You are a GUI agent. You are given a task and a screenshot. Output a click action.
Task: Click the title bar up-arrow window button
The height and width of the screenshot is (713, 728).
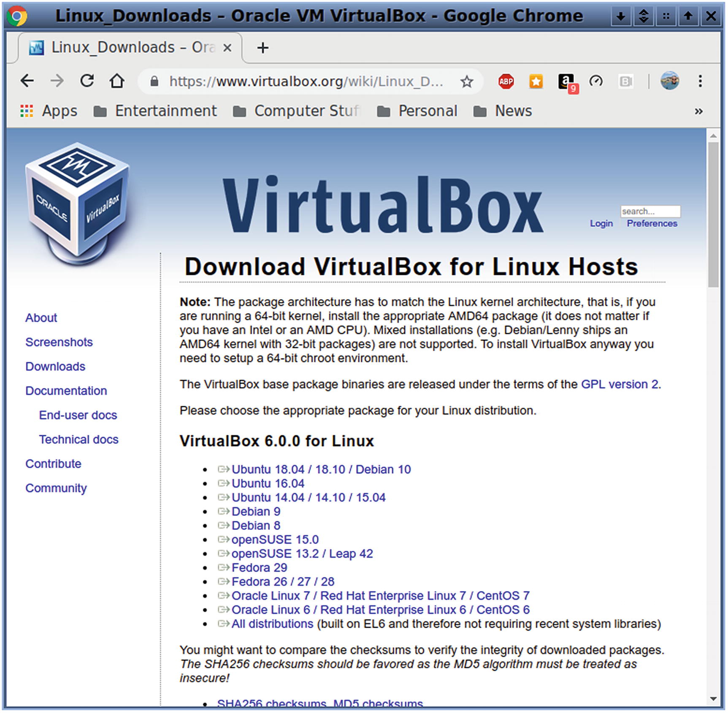tap(688, 16)
